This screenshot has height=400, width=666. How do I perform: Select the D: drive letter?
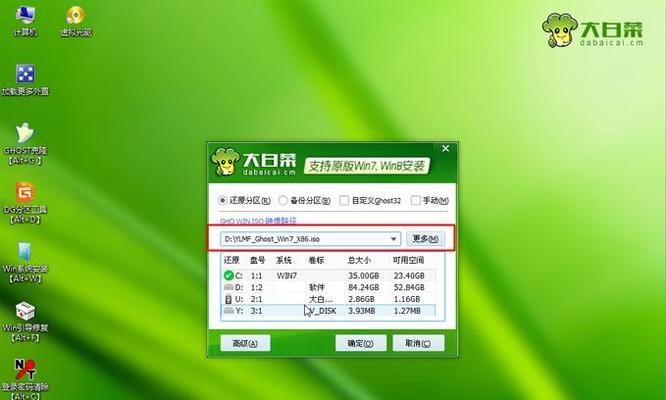tap(239, 287)
